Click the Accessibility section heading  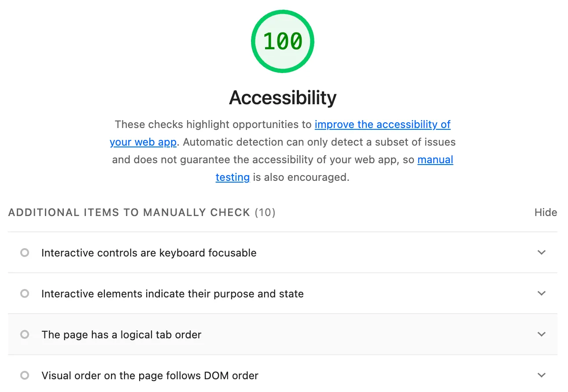click(282, 98)
